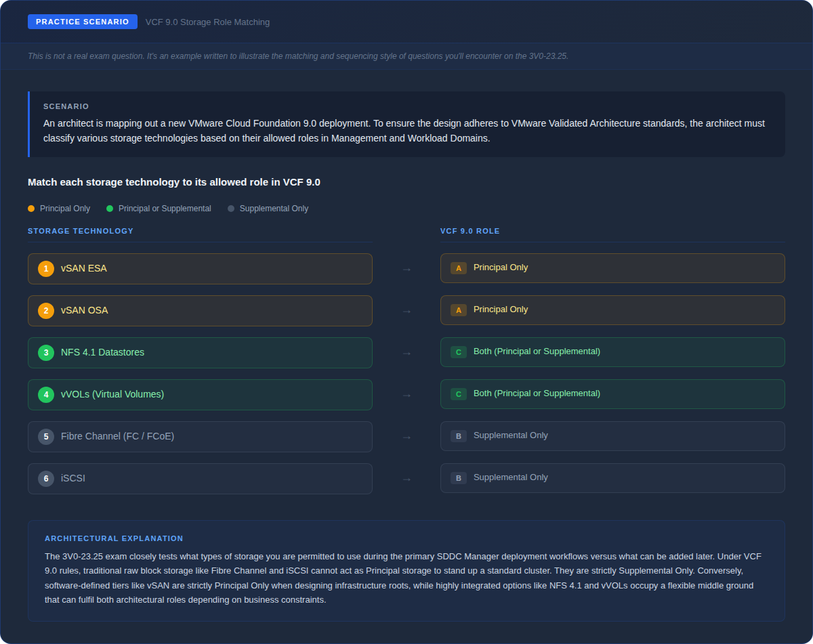
Task: Select the vSAN OSA technology card
Action: 200,311
